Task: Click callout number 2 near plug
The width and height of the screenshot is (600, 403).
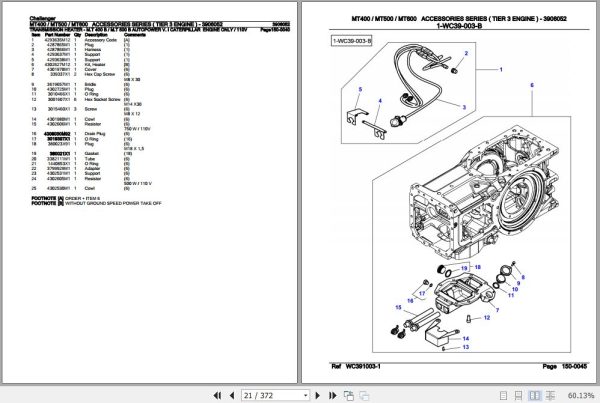Action: (x=466, y=54)
